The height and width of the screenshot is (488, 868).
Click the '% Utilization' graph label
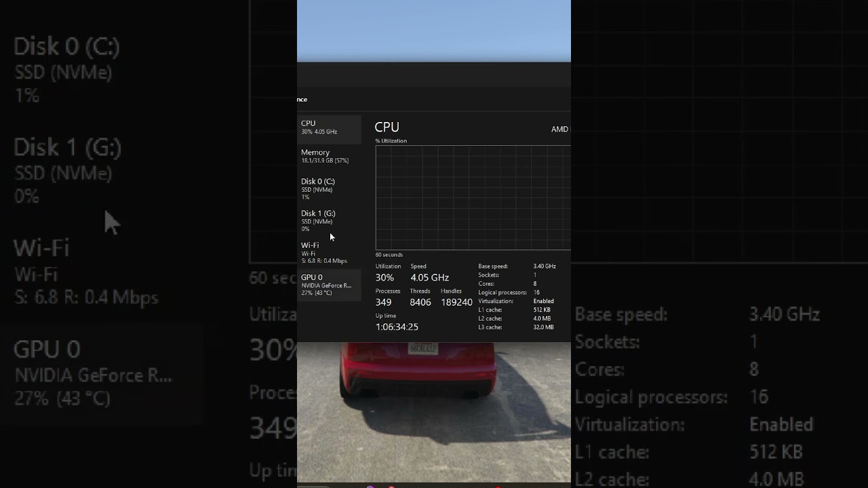pos(391,141)
